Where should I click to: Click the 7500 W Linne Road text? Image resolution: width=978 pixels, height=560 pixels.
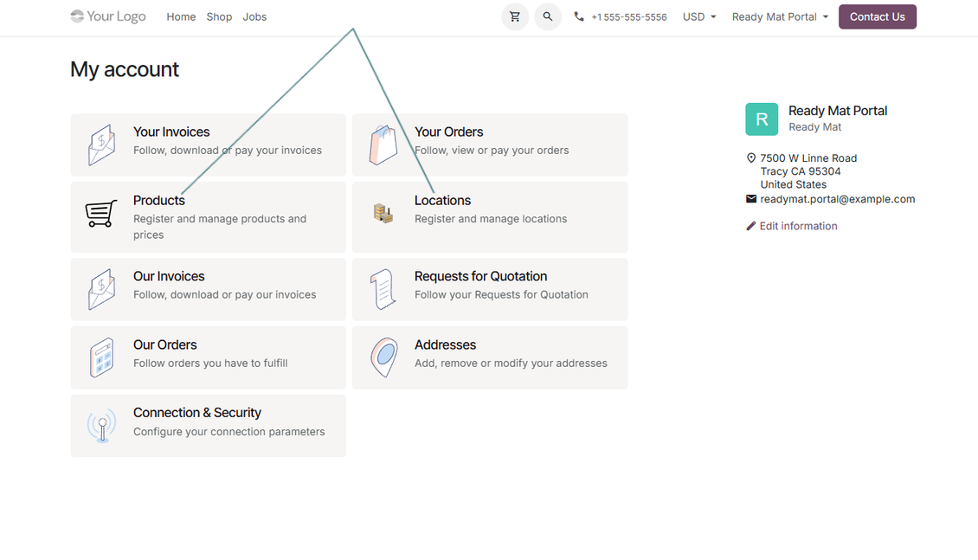point(808,158)
